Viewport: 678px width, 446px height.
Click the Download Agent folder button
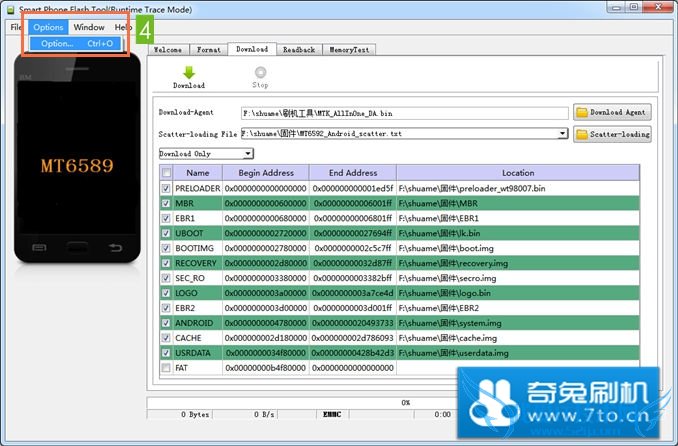click(x=612, y=113)
